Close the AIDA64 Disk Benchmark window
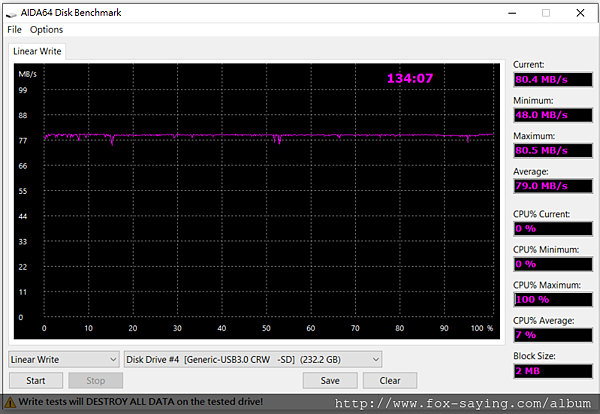 point(580,13)
